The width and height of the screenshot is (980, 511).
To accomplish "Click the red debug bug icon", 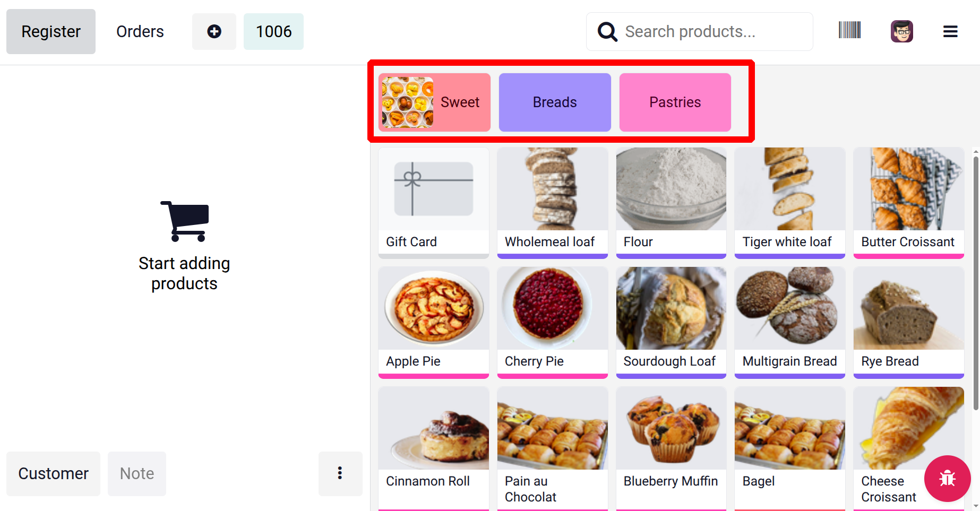I will click(947, 479).
